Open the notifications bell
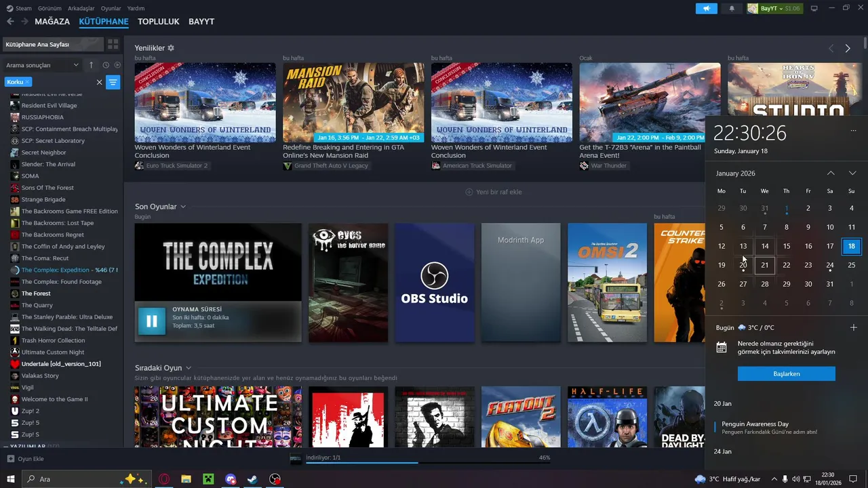This screenshot has height=488, width=868. click(732, 8)
